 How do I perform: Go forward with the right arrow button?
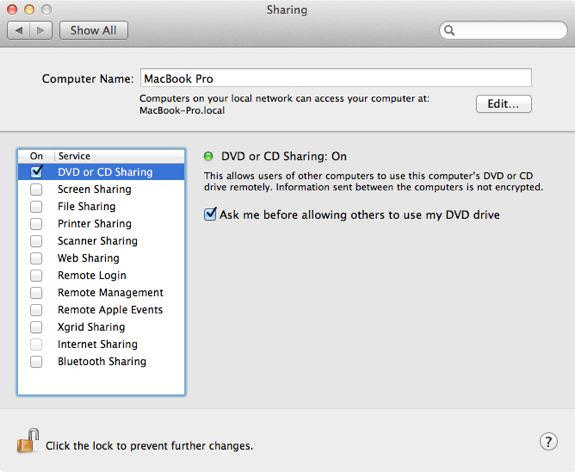pos(41,30)
